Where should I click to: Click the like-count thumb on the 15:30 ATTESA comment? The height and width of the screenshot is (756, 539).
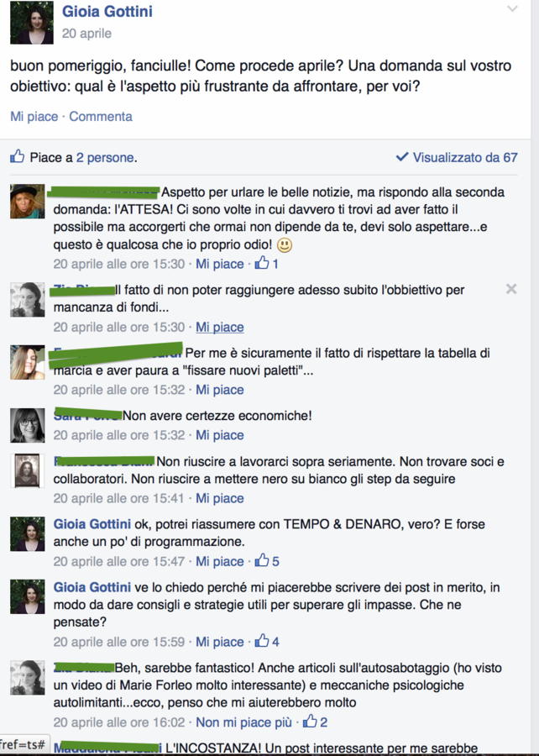click(262, 263)
